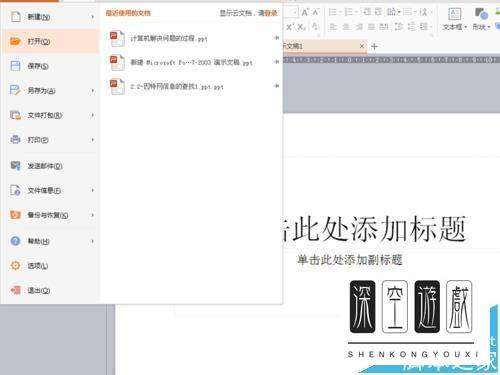This screenshot has height=375, width=500.
Task: Expand the 帮助(H) submenu
Action: click(x=92, y=241)
